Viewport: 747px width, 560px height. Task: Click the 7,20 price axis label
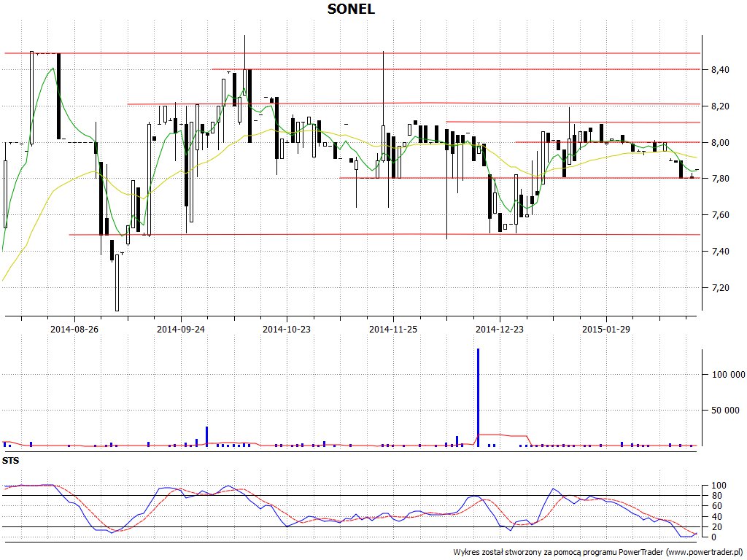click(x=720, y=287)
